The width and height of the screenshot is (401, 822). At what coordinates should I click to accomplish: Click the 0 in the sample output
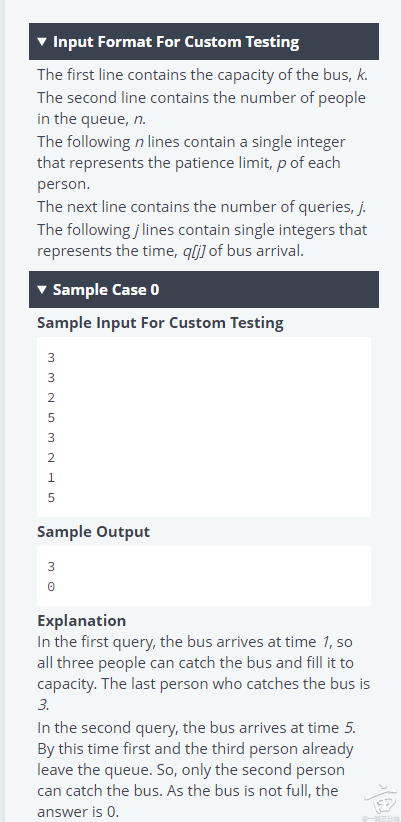point(51,587)
